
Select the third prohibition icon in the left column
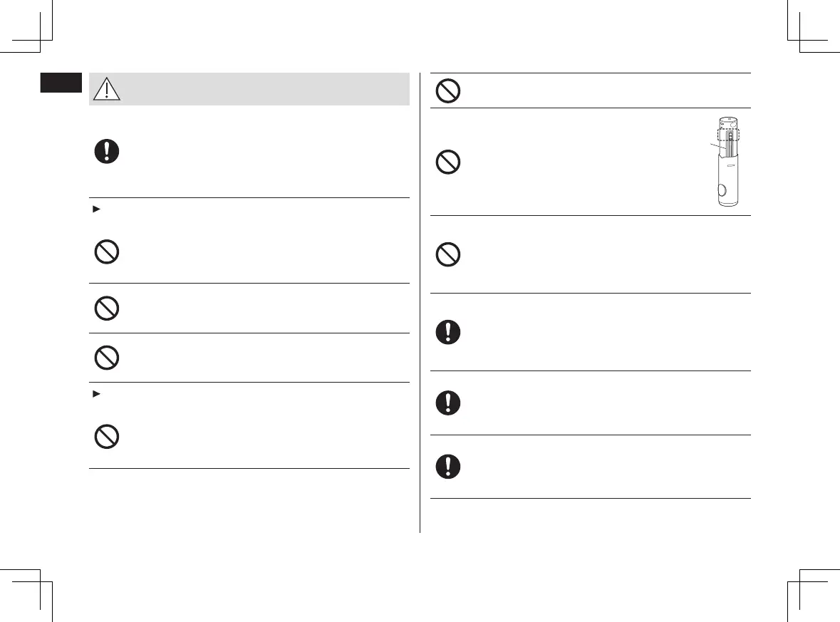coord(106,358)
